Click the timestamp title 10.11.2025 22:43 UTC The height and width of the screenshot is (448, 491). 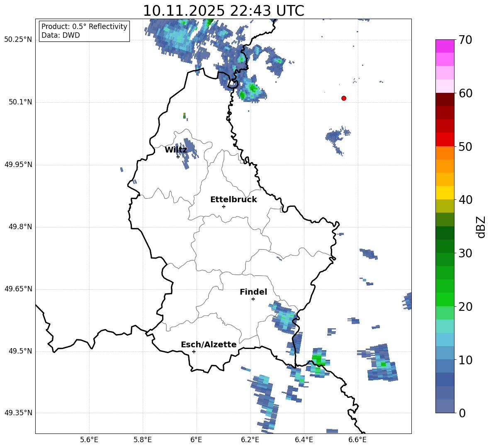point(223,11)
